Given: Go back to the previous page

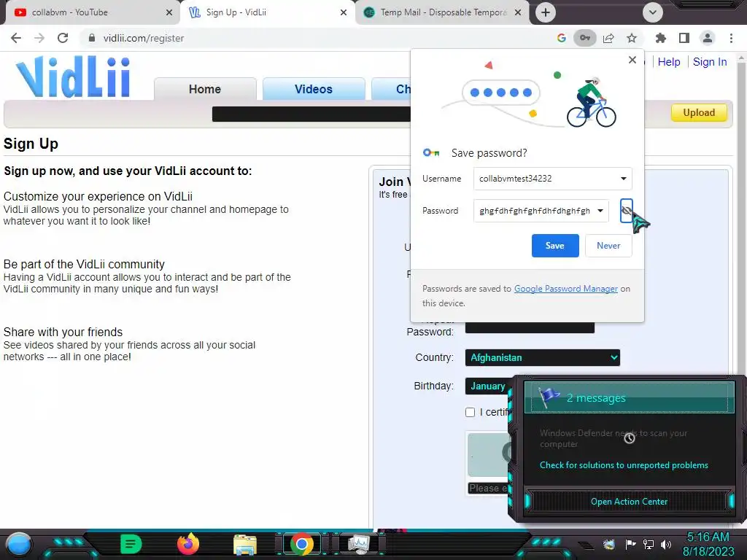Looking at the screenshot, I should pos(16,38).
